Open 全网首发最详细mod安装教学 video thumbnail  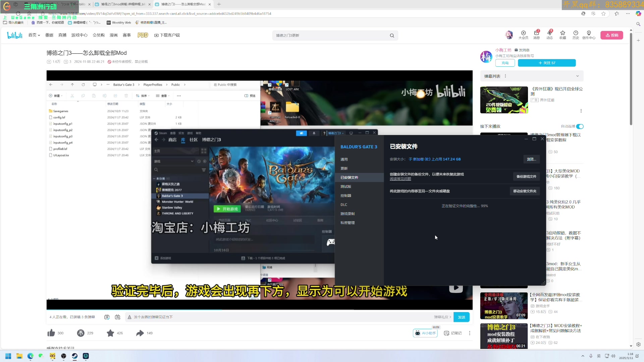click(x=504, y=306)
